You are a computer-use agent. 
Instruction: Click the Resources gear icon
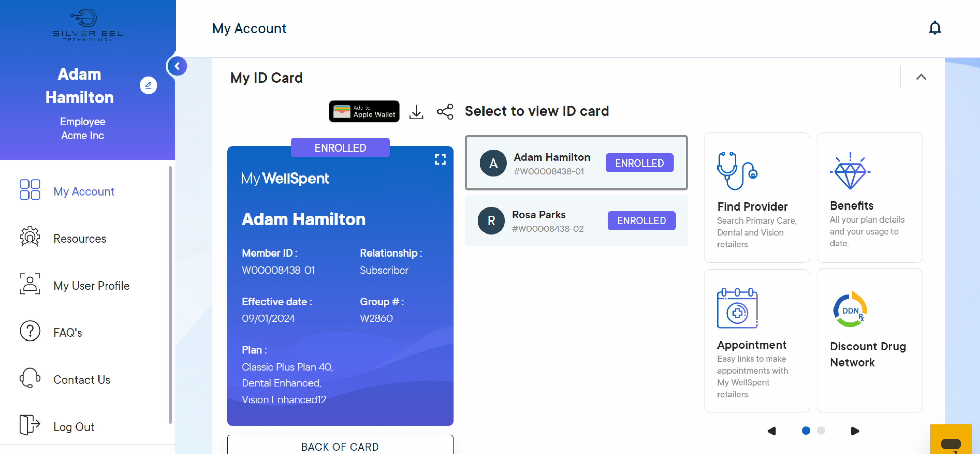(x=30, y=237)
